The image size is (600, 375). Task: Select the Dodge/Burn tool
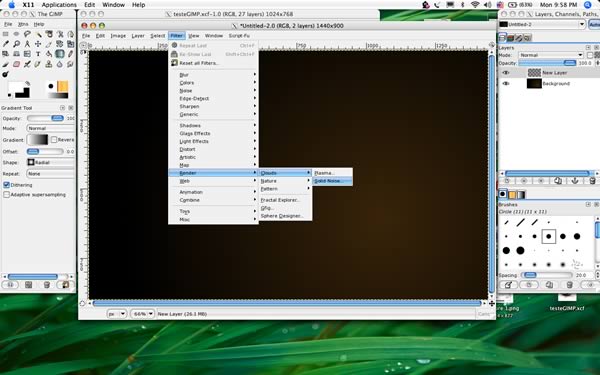(5, 74)
